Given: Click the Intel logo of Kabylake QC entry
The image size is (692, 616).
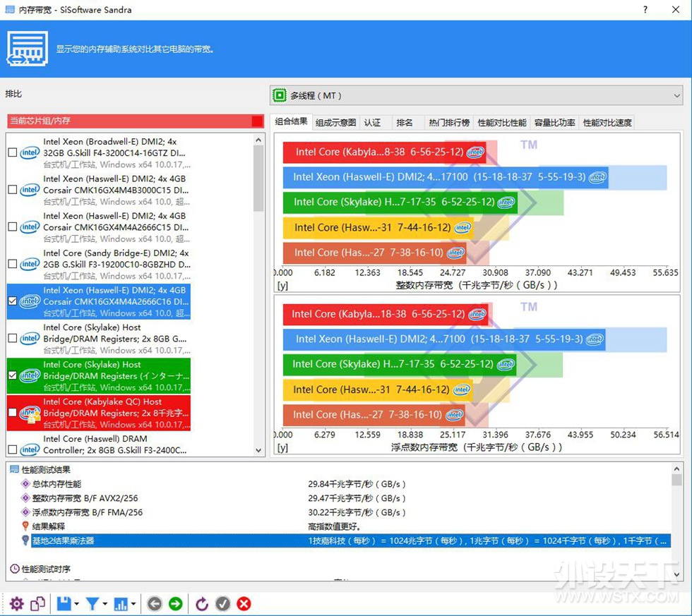Looking at the screenshot, I should (30, 413).
